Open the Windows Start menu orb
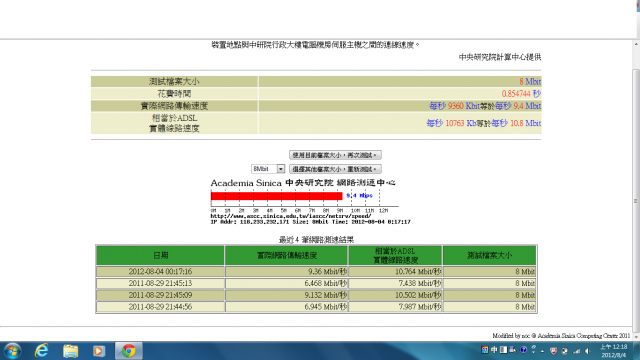Screen dimensions: 640x360 [x=12, y=351]
